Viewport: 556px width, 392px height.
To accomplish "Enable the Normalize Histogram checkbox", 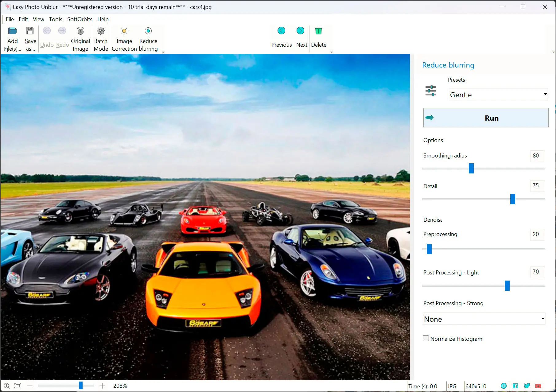I will [426, 339].
